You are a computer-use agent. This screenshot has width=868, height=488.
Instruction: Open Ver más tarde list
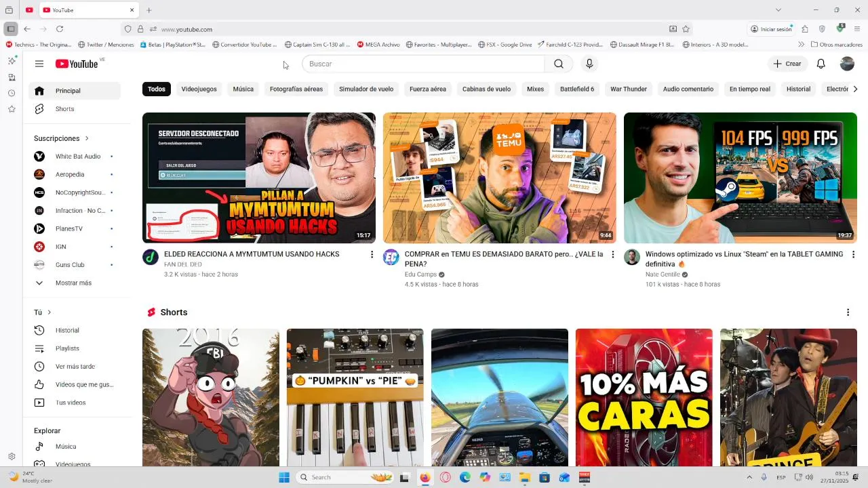coord(75,367)
